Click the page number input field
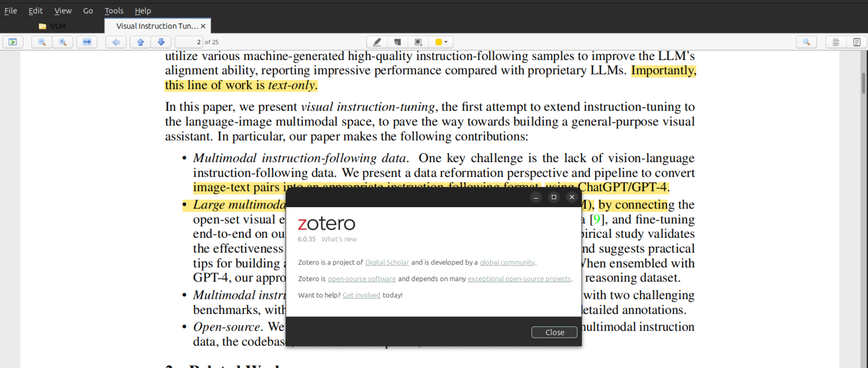Viewport: 868px width, 368px height. pyautogui.click(x=189, y=42)
